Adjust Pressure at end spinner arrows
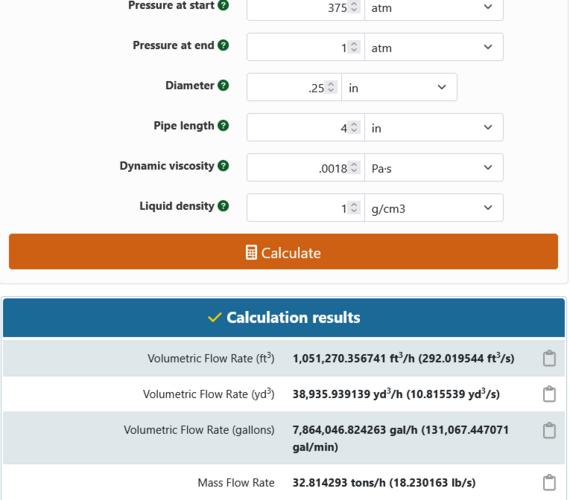Image resolution: width=570 pixels, height=500 pixels. (354, 47)
